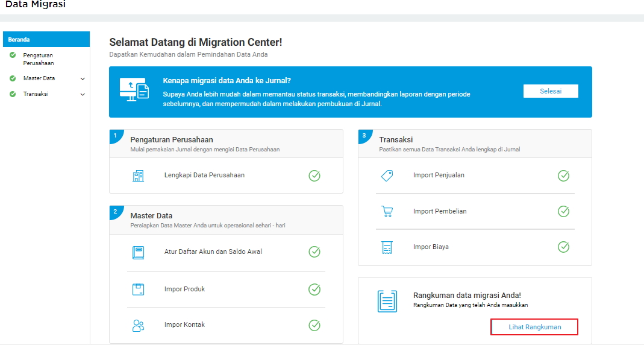Select the Beranda sidebar tab
Image resolution: width=644 pixels, height=345 pixels.
pos(46,39)
